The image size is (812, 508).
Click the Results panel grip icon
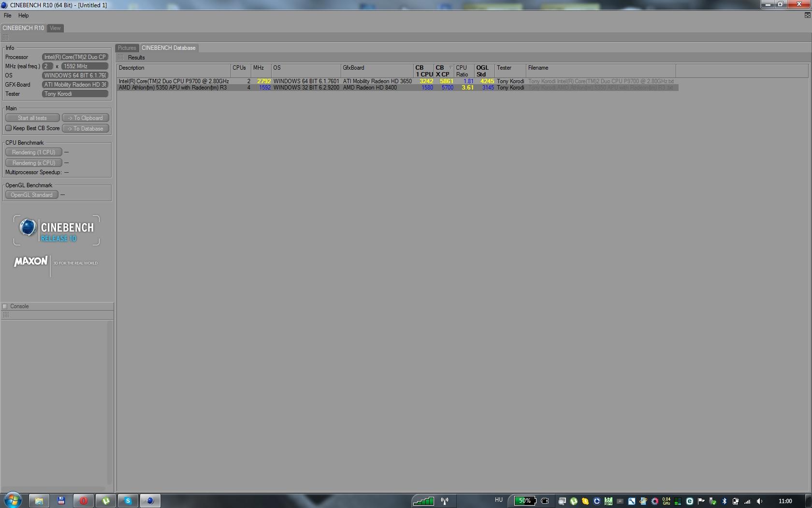click(x=121, y=57)
